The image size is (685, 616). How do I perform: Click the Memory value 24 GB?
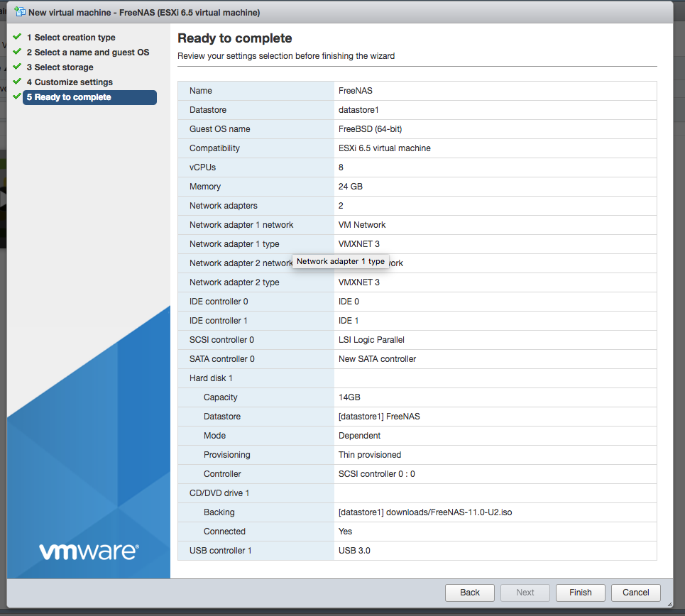(351, 187)
